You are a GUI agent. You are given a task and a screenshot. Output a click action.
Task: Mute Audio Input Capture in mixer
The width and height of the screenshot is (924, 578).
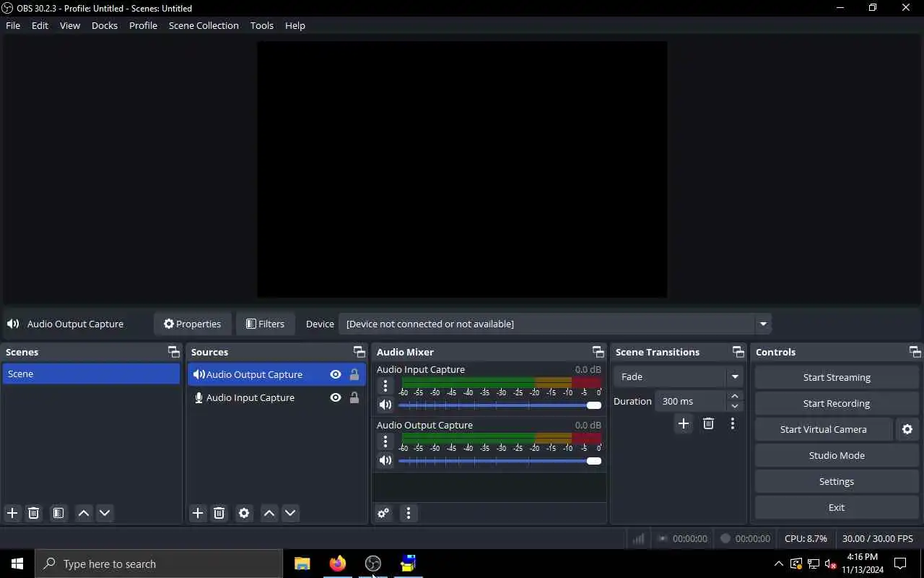385,405
